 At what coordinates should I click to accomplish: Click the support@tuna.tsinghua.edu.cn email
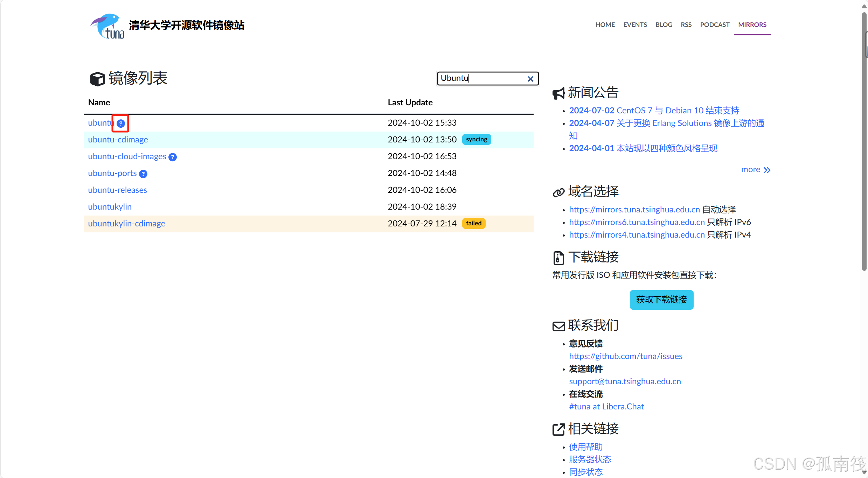(x=625, y=381)
